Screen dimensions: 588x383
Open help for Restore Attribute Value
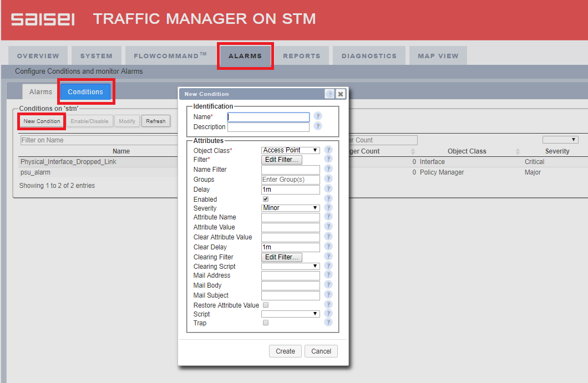tap(328, 305)
